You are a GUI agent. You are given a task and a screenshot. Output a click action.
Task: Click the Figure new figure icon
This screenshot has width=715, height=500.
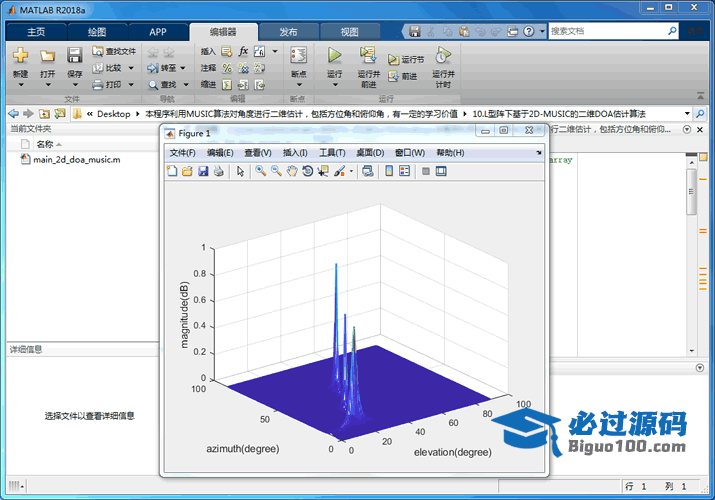coord(172,171)
